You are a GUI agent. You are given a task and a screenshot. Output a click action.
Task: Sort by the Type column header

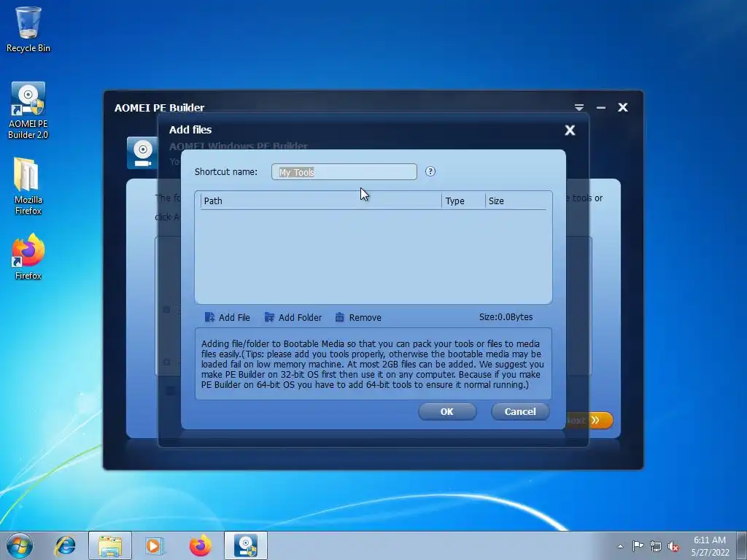(463, 201)
